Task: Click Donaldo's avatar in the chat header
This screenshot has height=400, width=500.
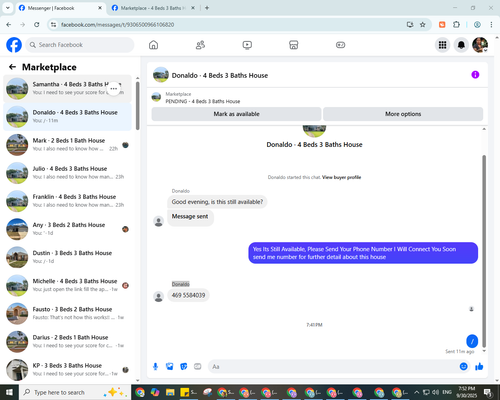Action: click(x=161, y=75)
